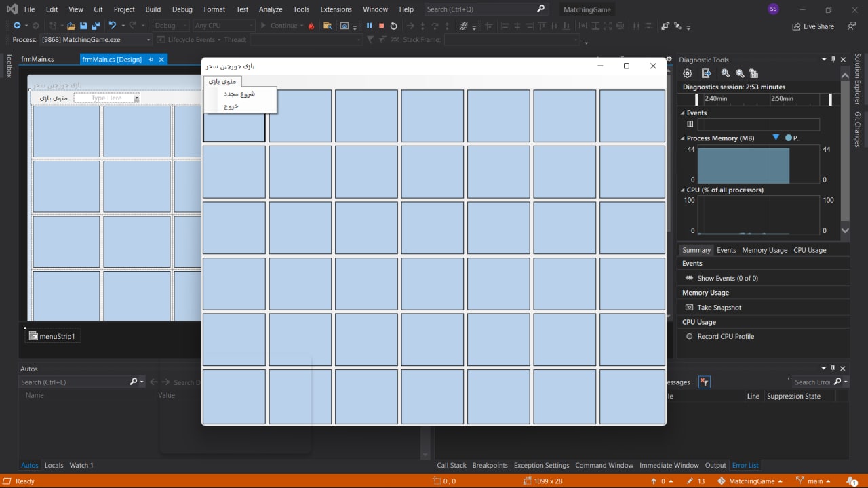The width and height of the screenshot is (868, 488).
Task: Collapse the Events section in Diagnostic Tools
Action: pos(683,113)
